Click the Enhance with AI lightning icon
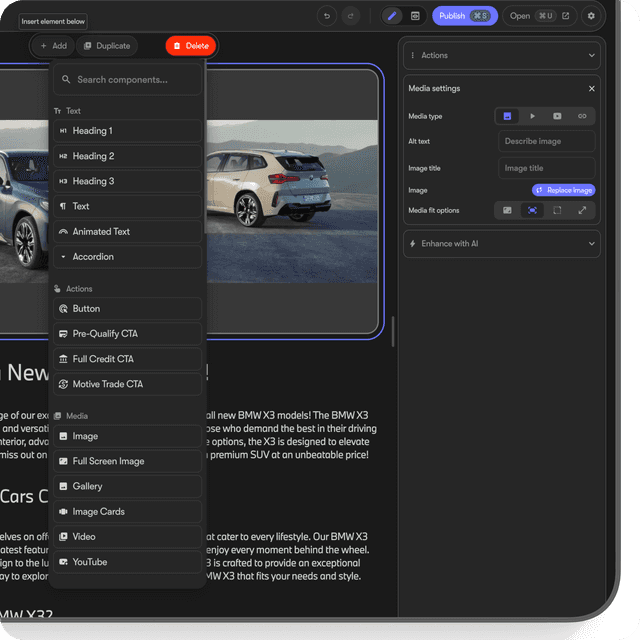640x640 pixels. point(413,244)
